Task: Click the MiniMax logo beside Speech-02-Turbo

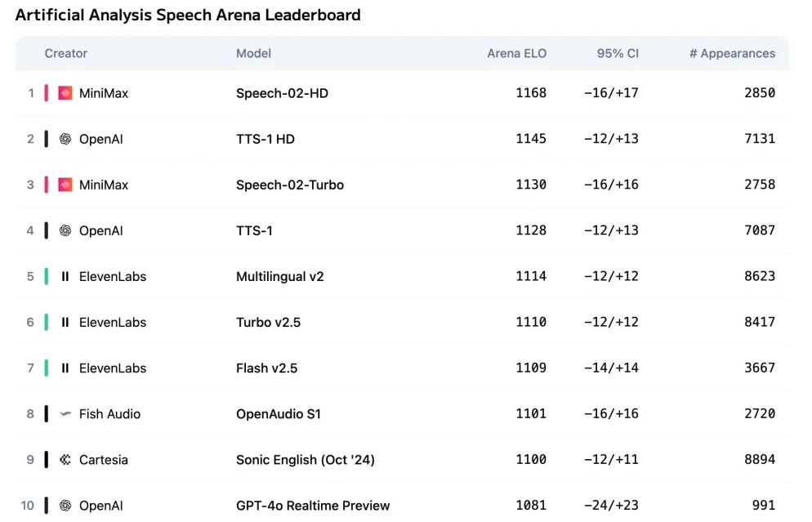Action: [65, 185]
